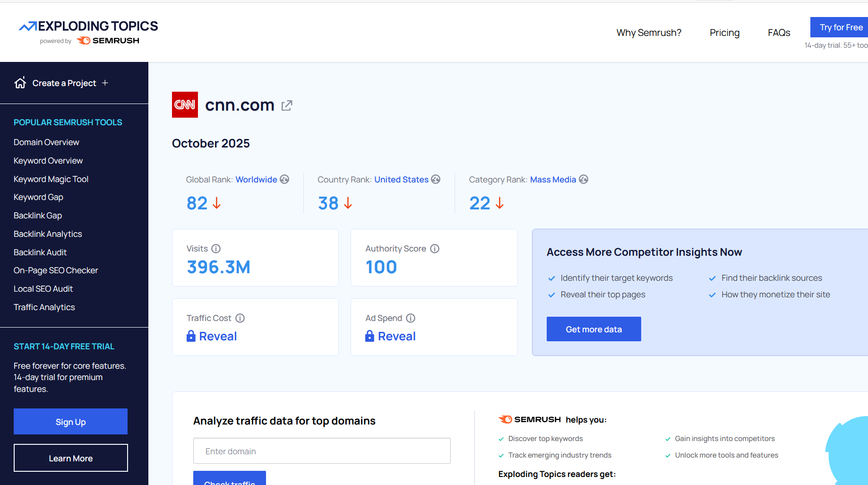Click 'Unlock more tools and features' text
Image resolution: width=868 pixels, height=485 pixels.
[x=727, y=455]
